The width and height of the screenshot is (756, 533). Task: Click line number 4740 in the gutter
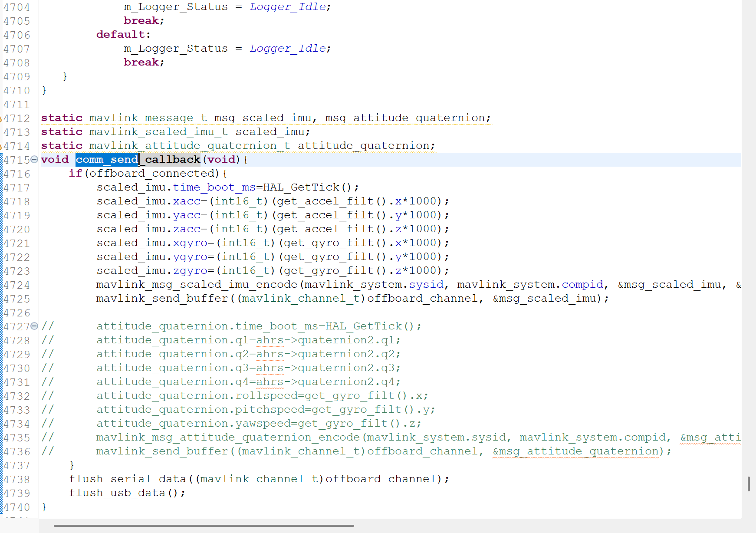17,507
